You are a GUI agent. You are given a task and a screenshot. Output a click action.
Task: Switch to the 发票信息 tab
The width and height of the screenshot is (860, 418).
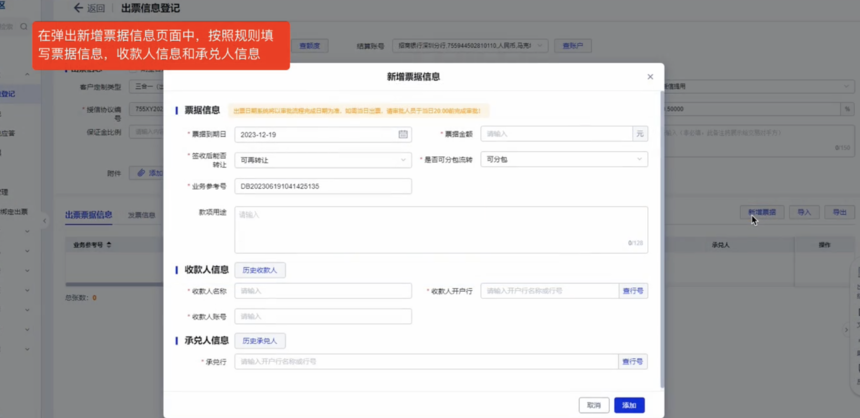(142, 214)
